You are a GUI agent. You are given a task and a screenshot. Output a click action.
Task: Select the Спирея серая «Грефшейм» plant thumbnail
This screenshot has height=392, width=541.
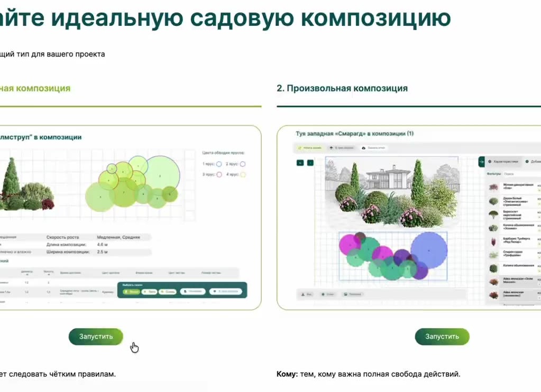(x=493, y=255)
